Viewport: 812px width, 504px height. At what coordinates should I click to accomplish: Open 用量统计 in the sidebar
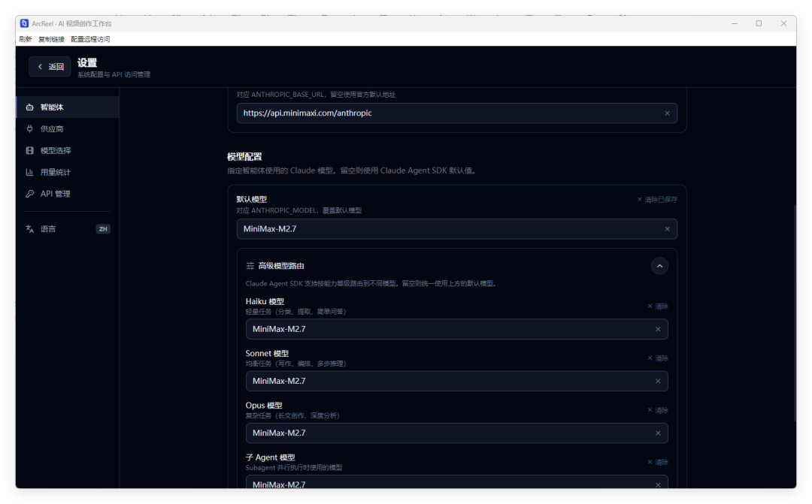click(x=68, y=172)
